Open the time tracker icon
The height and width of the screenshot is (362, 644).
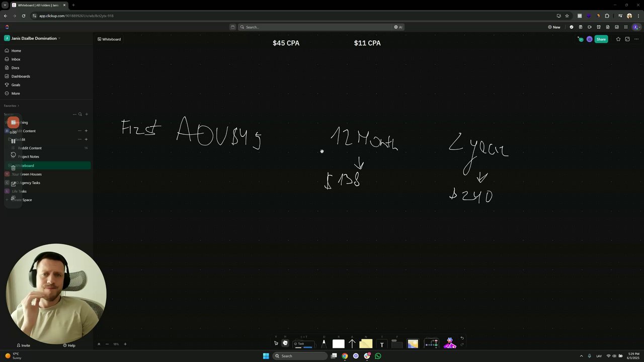coord(599,27)
